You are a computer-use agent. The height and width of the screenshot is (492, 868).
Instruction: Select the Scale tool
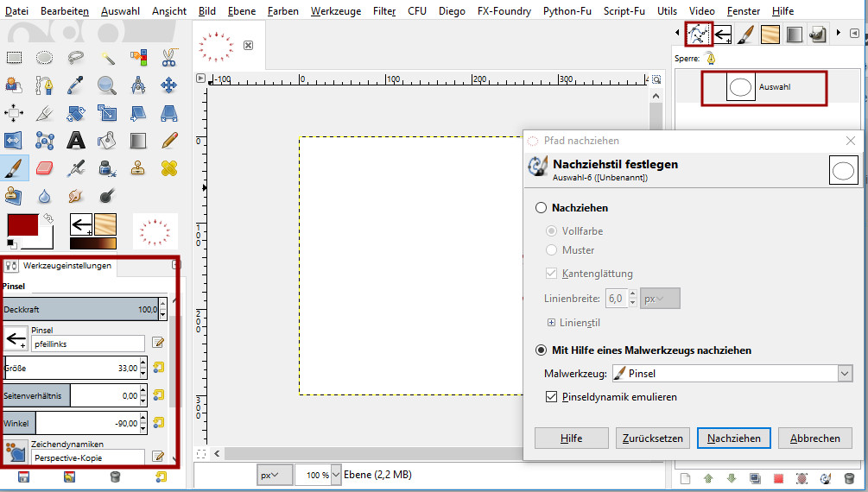click(107, 113)
